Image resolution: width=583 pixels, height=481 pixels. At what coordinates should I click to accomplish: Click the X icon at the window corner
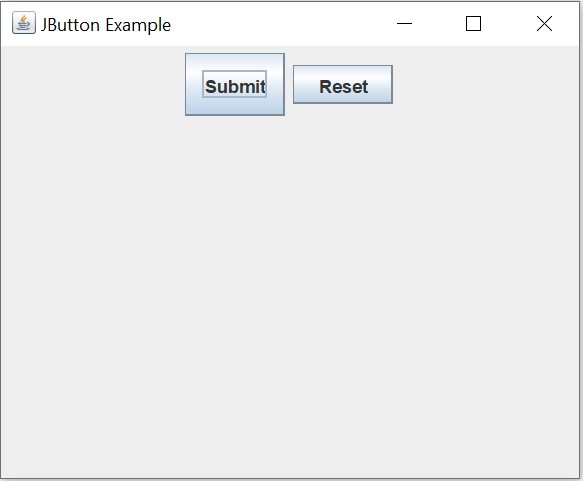tap(544, 23)
